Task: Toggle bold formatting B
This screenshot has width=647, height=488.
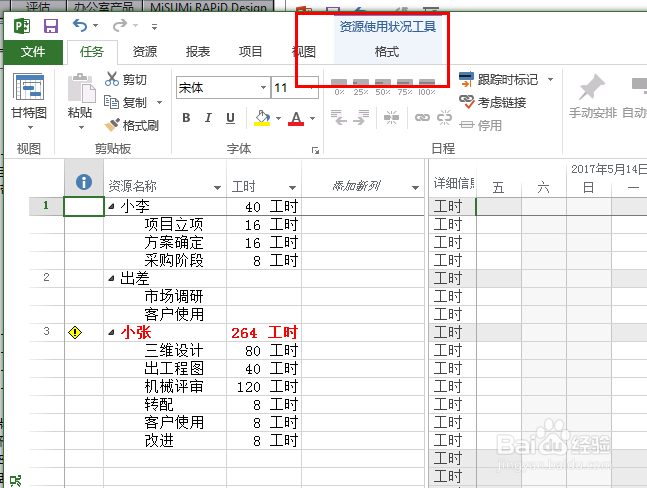Action: 186,118
